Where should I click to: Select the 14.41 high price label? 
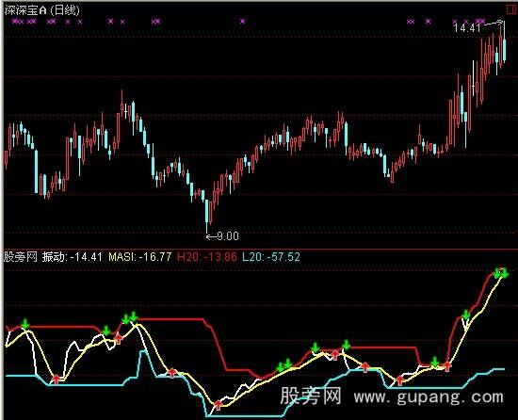467,28
